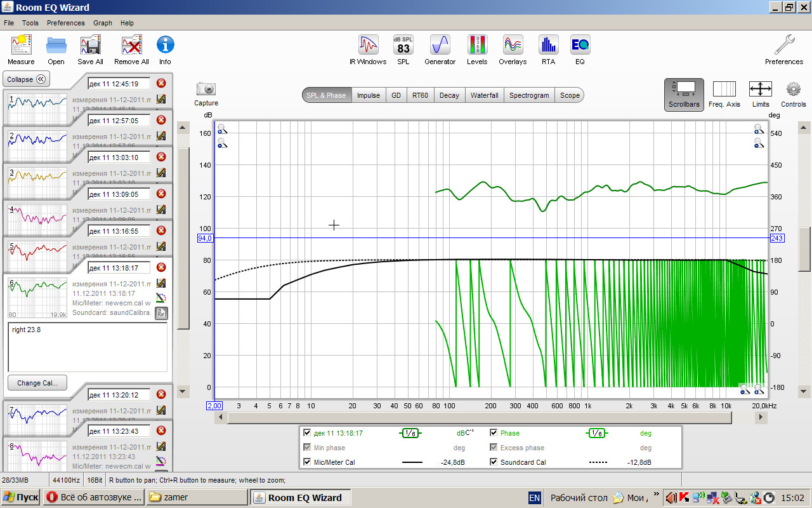Open Overlays window

tap(513, 46)
